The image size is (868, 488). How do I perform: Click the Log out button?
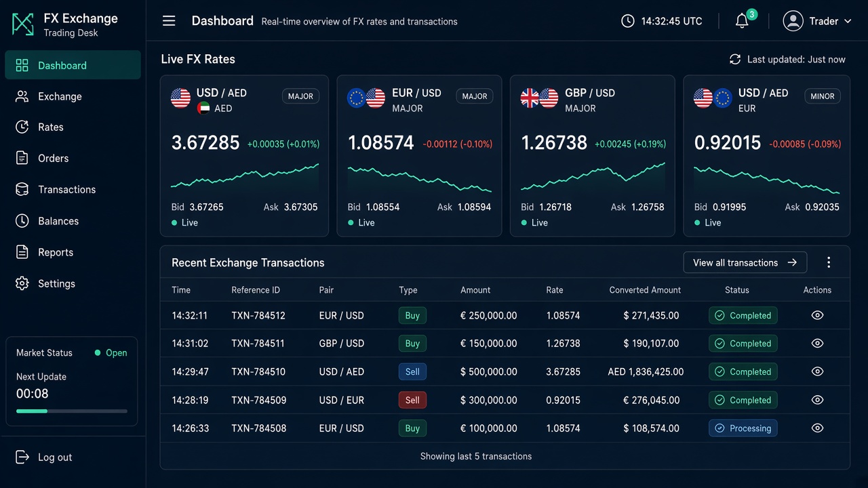(44, 457)
